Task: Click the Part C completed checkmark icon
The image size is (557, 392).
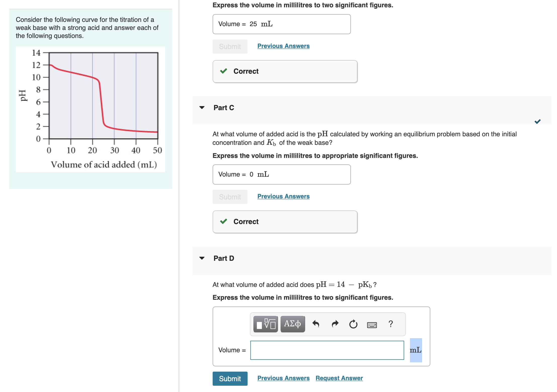Action: click(x=537, y=122)
